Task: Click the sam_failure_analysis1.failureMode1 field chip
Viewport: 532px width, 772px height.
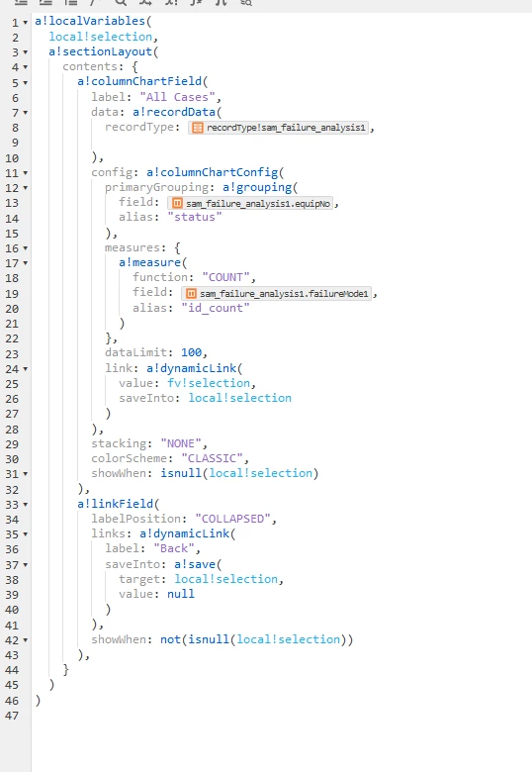Action: pyautogui.click(x=276, y=294)
